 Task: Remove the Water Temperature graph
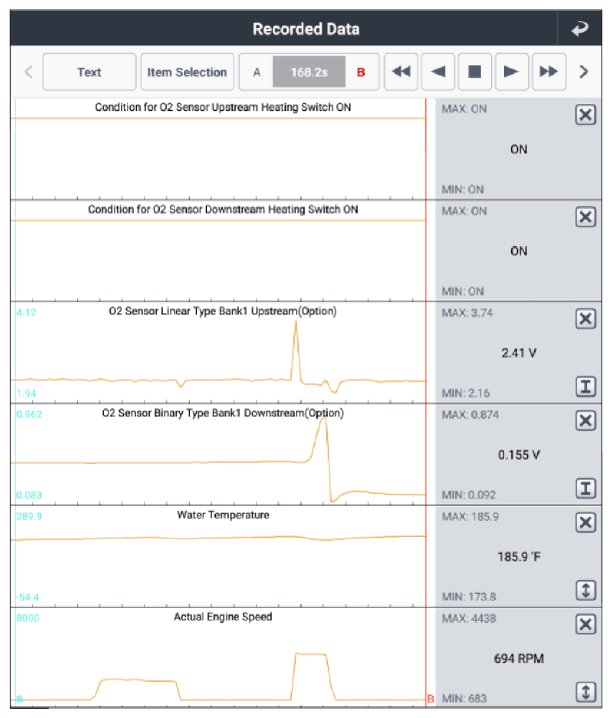(x=585, y=522)
